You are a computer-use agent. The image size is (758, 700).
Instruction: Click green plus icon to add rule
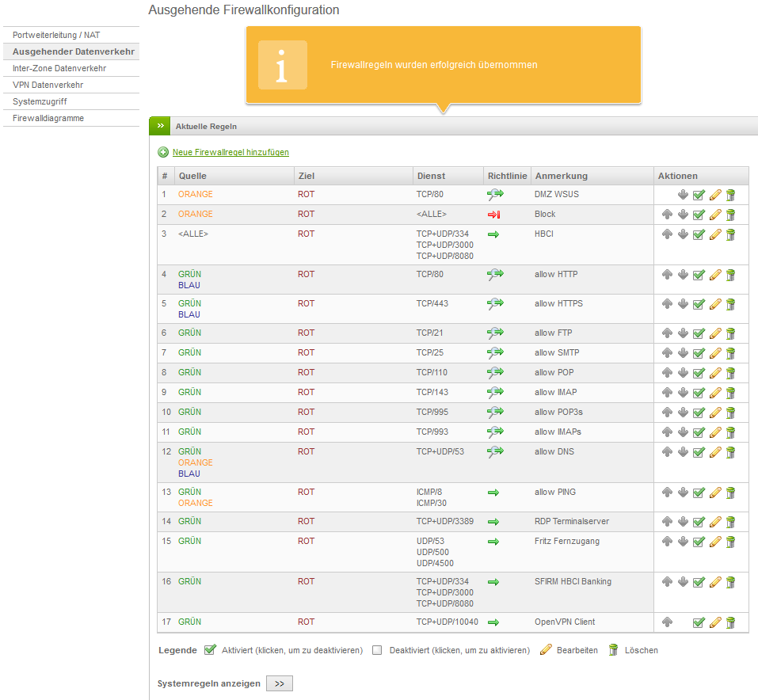coord(163,152)
